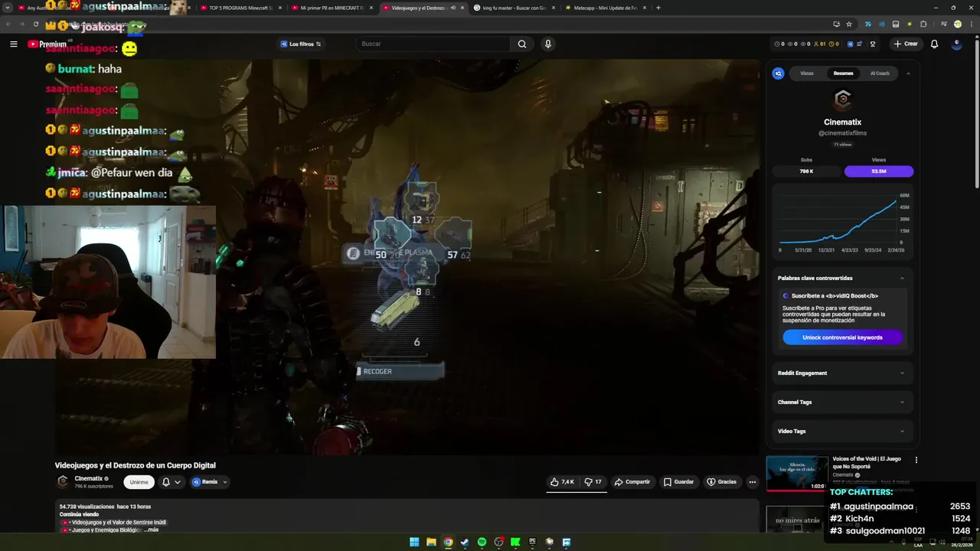
Task: Click the vidIQ logo in side panel
Action: 778,73
